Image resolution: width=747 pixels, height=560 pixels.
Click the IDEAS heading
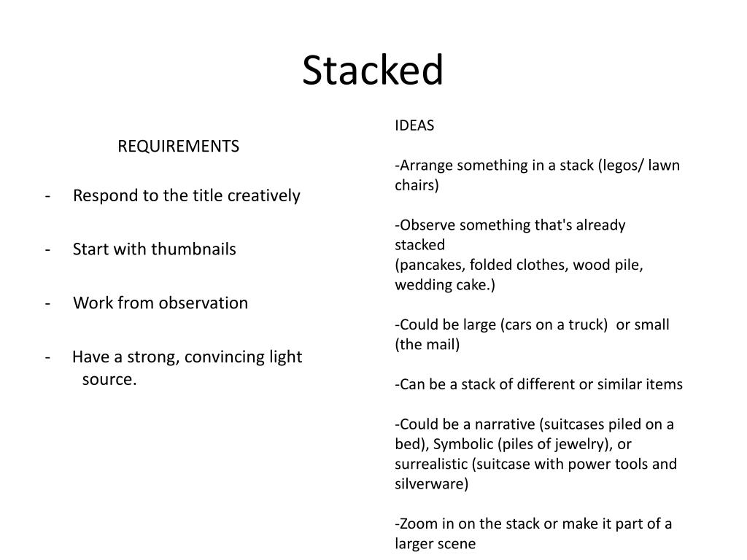414,125
